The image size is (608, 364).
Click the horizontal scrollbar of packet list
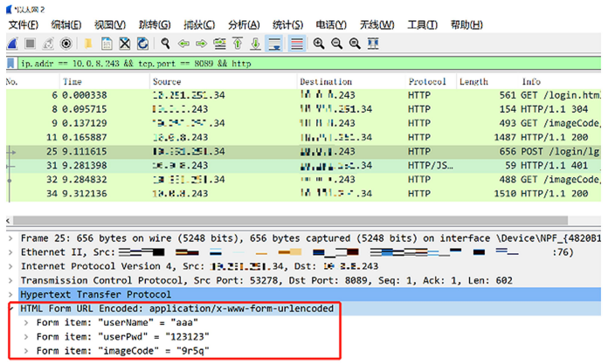[x=290, y=221]
